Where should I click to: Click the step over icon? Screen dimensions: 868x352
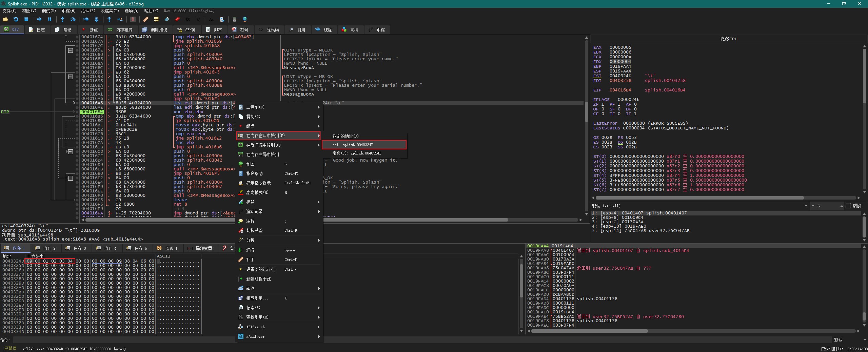click(x=73, y=19)
